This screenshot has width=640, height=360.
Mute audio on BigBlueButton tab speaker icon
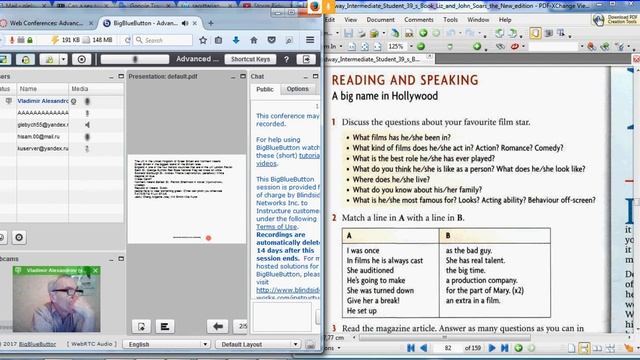point(185,23)
